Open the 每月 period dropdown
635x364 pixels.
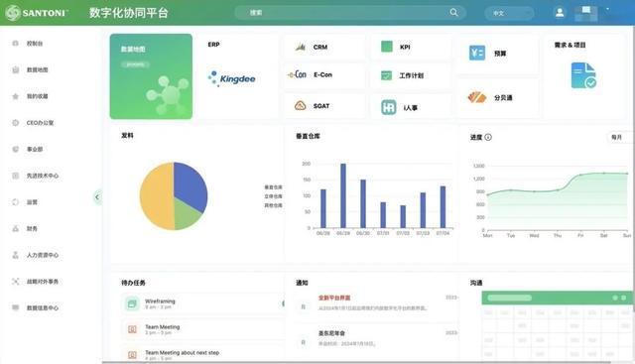pyautogui.click(x=619, y=137)
